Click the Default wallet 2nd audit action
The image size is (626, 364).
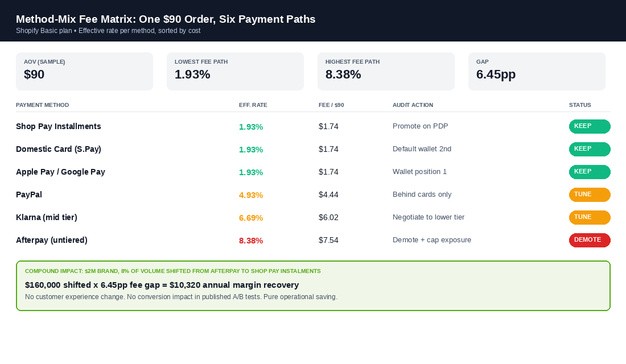(x=422, y=149)
